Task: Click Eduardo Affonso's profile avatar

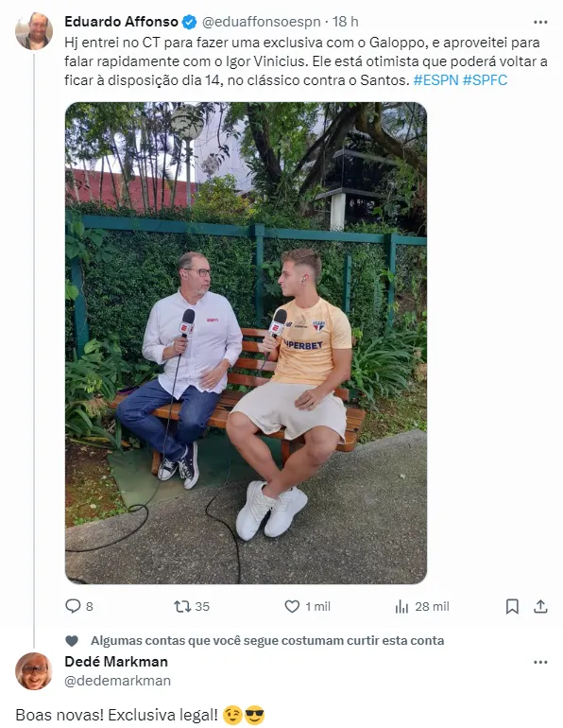Action: [34, 30]
